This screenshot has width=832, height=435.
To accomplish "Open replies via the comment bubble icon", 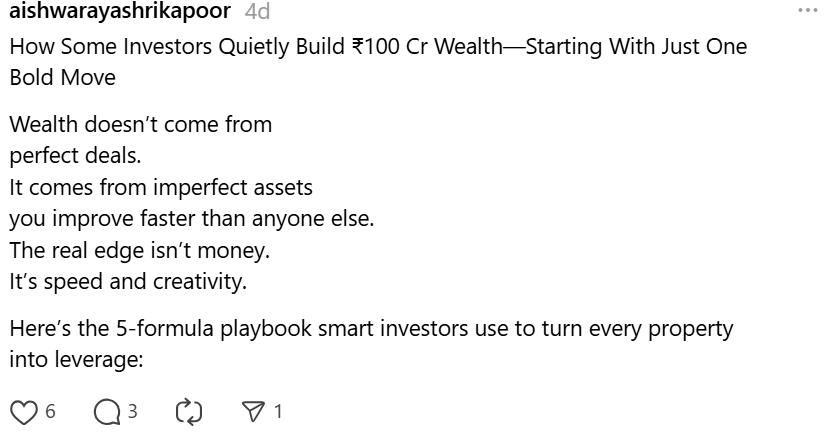I will 107,412.
